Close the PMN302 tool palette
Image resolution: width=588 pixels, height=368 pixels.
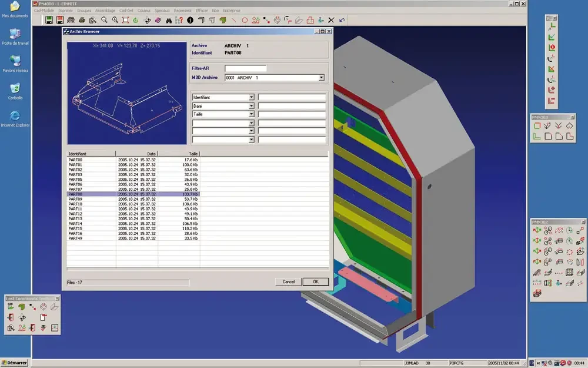pos(583,222)
